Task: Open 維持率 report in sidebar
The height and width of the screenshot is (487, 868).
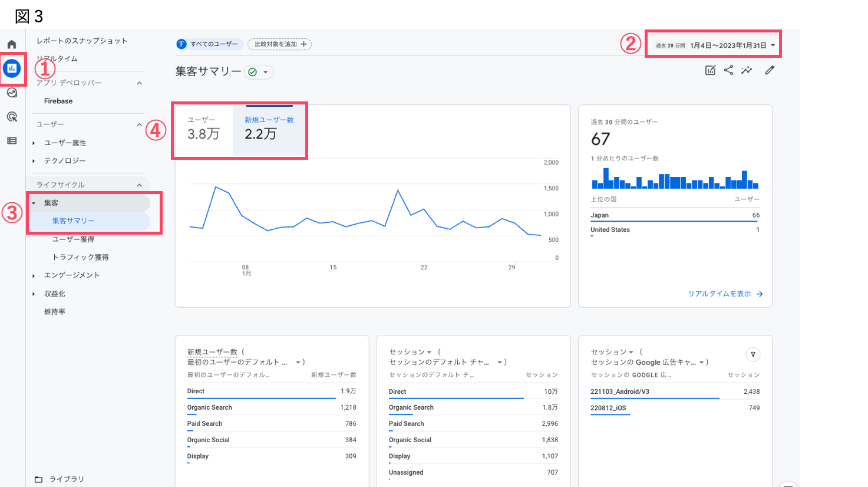Action: [x=55, y=312]
